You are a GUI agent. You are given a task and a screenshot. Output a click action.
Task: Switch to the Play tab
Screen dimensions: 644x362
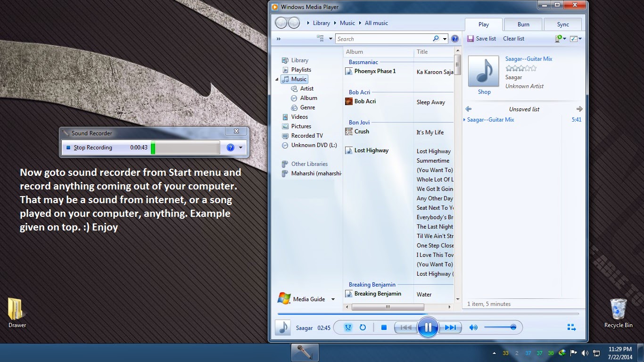[484, 25]
